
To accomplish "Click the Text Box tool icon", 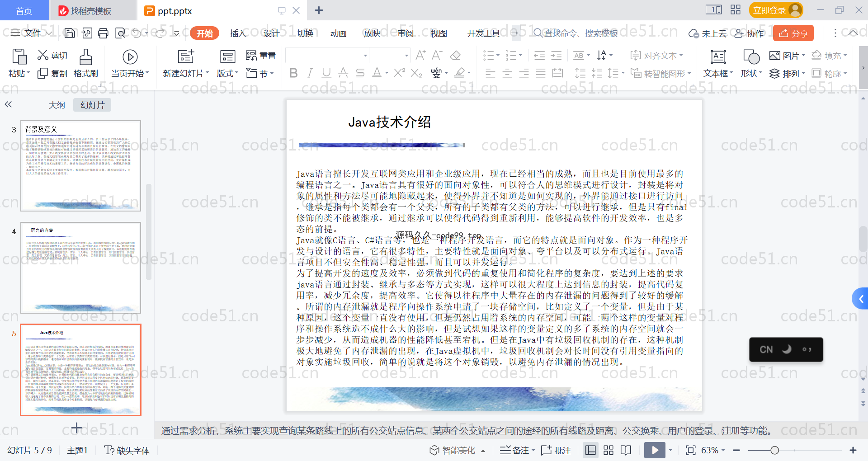I will coord(718,57).
